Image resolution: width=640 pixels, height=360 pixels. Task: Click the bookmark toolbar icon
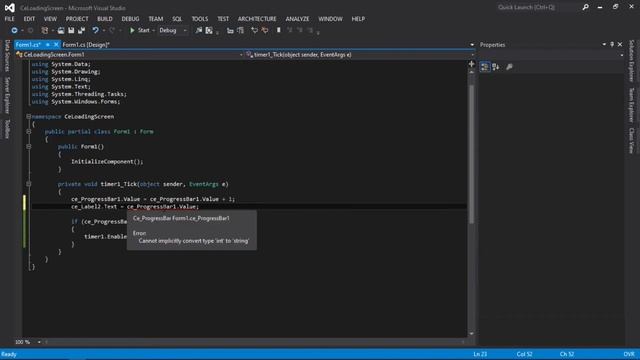point(279,30)
